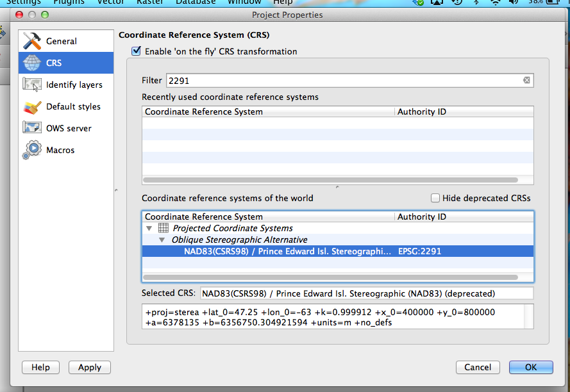Click the OK button
The width and height of the screenshot is (570, 392).
[x=530, y=368]
